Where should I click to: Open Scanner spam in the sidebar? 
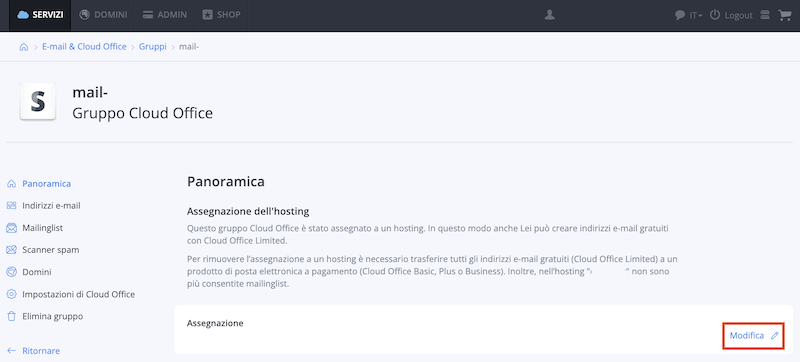(x=51, y=250)
